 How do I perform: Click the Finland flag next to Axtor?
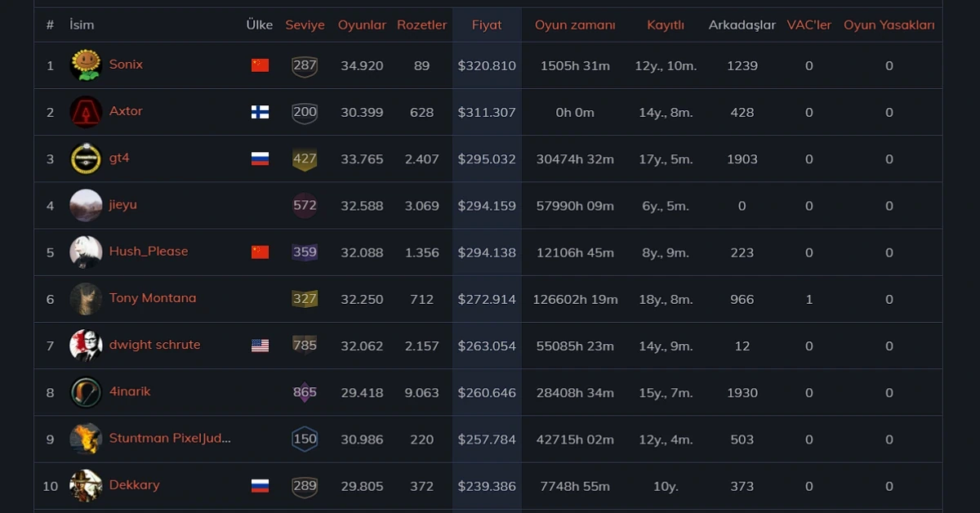(260, 112)
